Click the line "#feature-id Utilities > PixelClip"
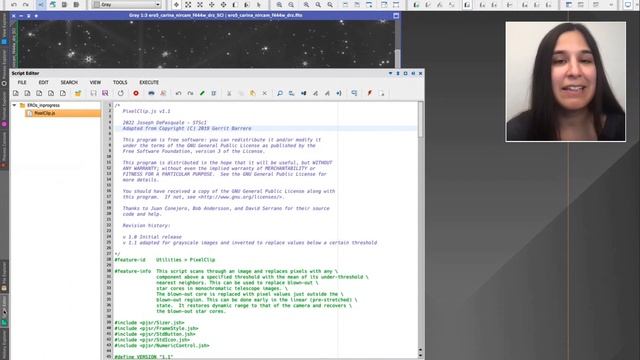This screenshot has height=360, width=640. pos(164,260)
